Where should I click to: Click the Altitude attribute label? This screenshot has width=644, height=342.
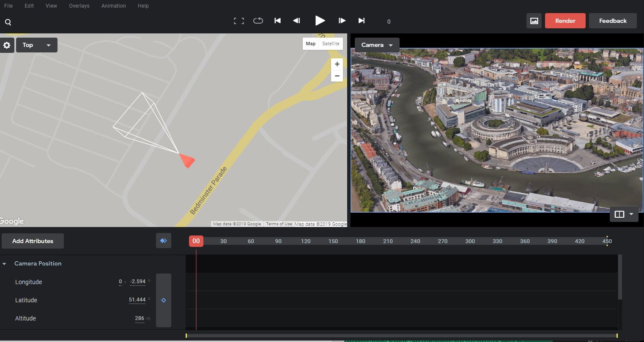click(x=25, y=318)
